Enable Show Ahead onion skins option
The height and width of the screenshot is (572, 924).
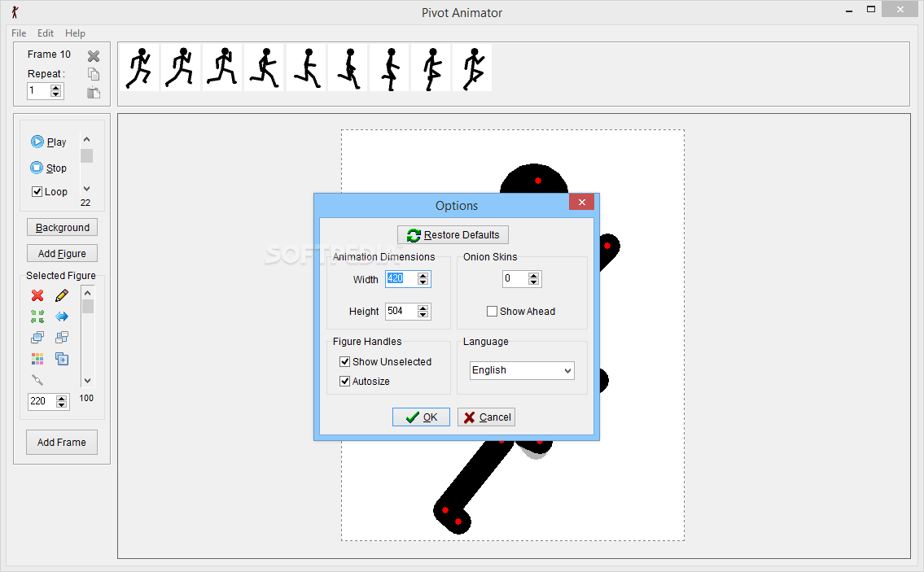click(x=492, y=311)
